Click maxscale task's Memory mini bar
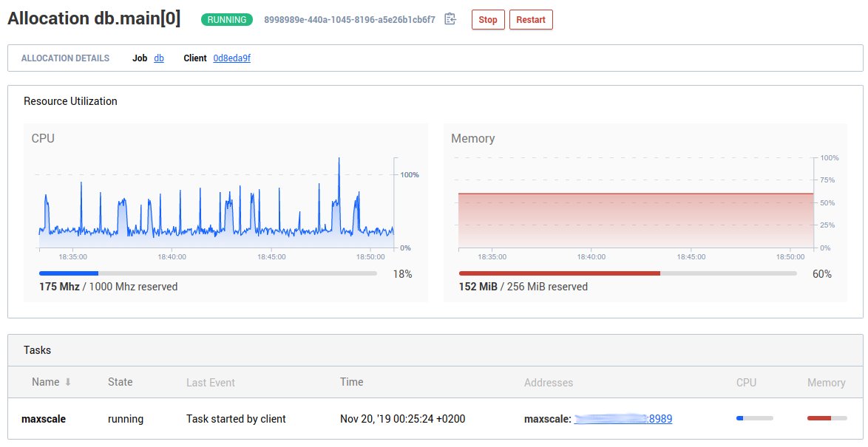 (x=826, y=418)
